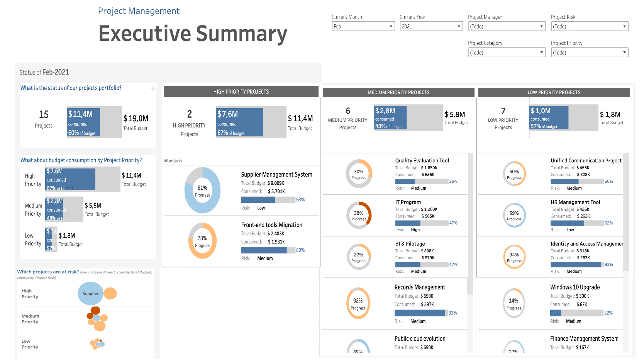The width and height of the screenshot is (644, 364).
Task: Click the arrow icon beside portfolio status question
Action: [x=153, y=88]
